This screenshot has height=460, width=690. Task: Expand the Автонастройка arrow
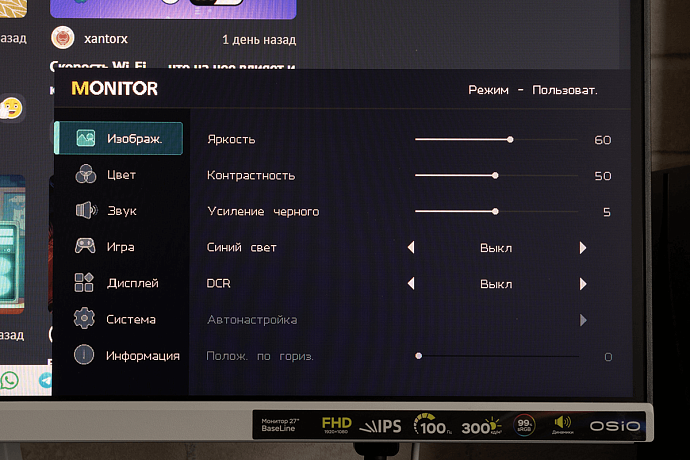[583, 320]
